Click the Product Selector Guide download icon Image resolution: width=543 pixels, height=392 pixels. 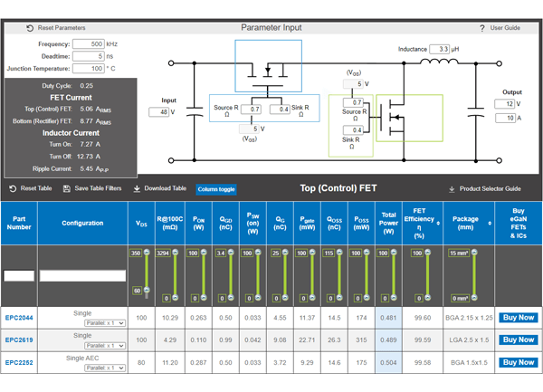[x=452, y=189]
